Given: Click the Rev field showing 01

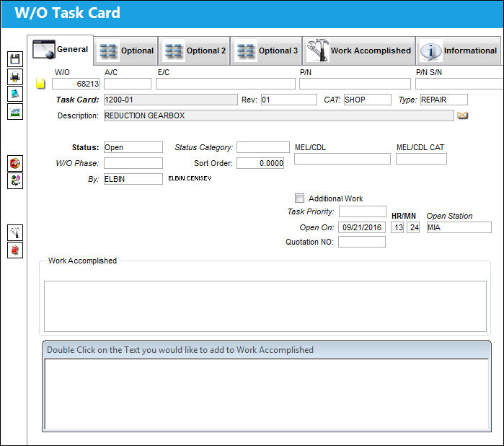Looking at the screenshot, I should click(x=288, y=100).
